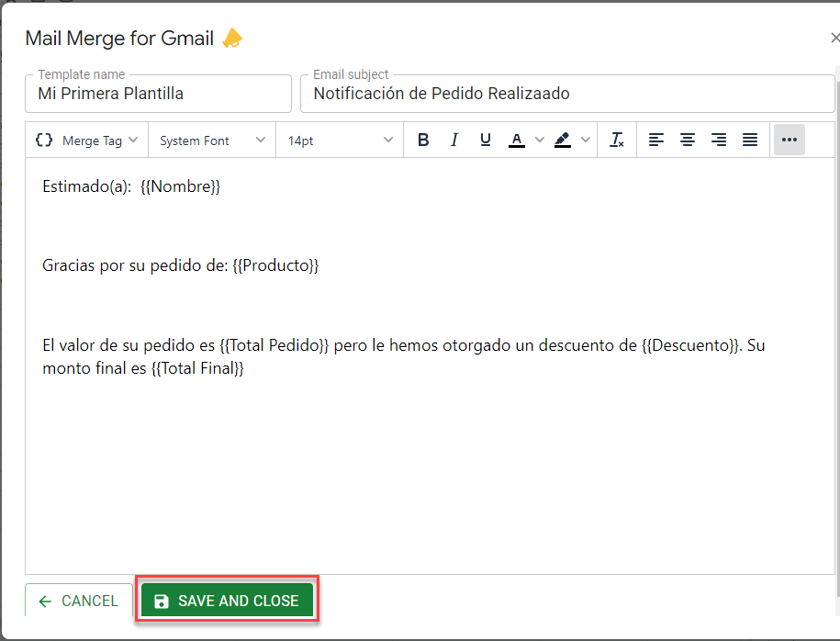
Task: Click the megaphone icon next to title
Action: pyautogui.click(x=232, y=38)
